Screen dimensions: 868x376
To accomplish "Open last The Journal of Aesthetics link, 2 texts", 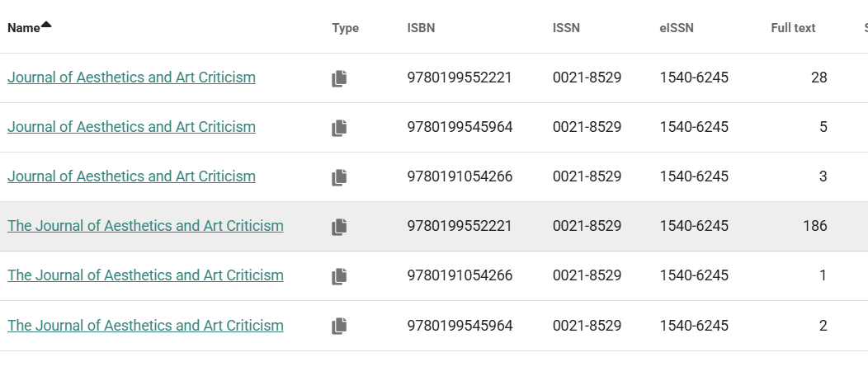I will click(145, 326).
